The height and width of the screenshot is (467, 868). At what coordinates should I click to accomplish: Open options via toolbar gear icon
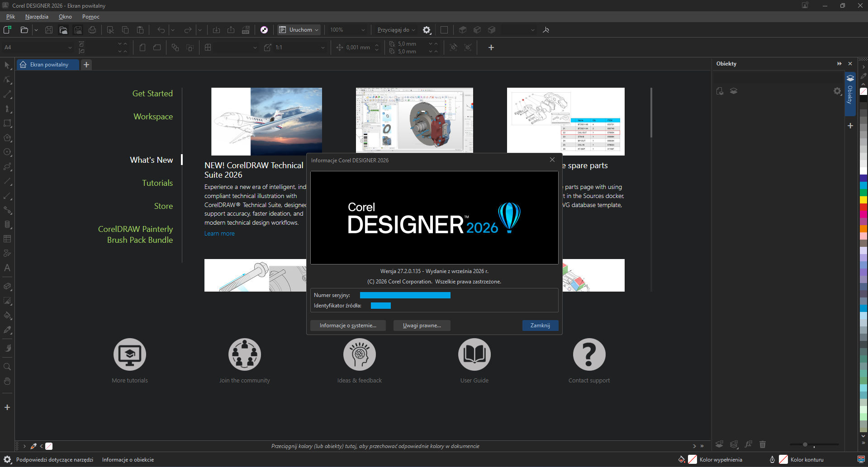point(427,30)
